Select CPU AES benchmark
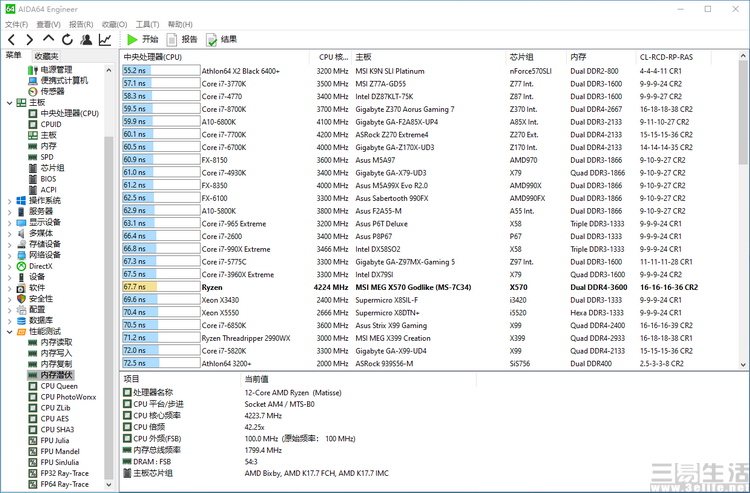Image resolution: width=750 pixels, height=493 pixels. (x=48, y=419)
